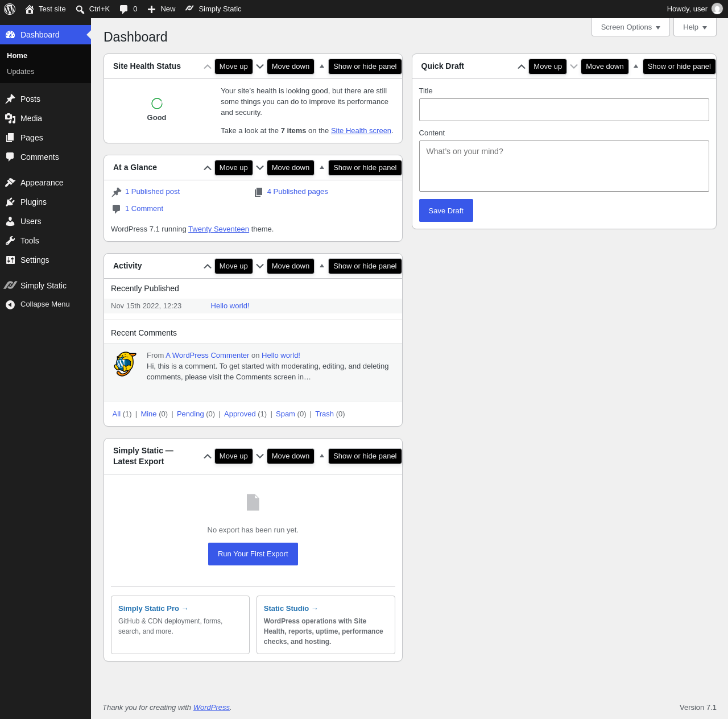Expand the Screen Options dropdown
728x719 pixels.
pyautogui.click(x=631, y=27)
